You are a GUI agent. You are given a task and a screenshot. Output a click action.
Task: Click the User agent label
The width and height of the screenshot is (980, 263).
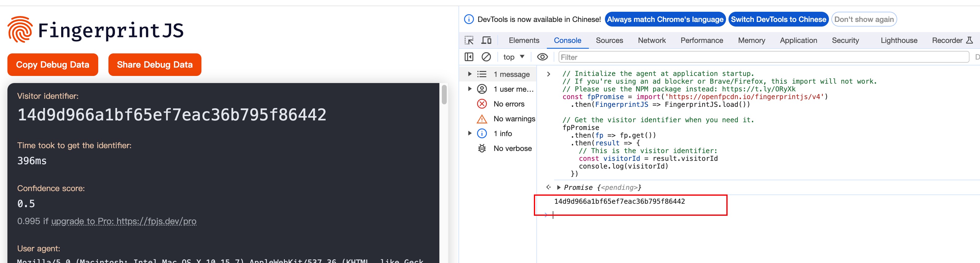point(39,248)
